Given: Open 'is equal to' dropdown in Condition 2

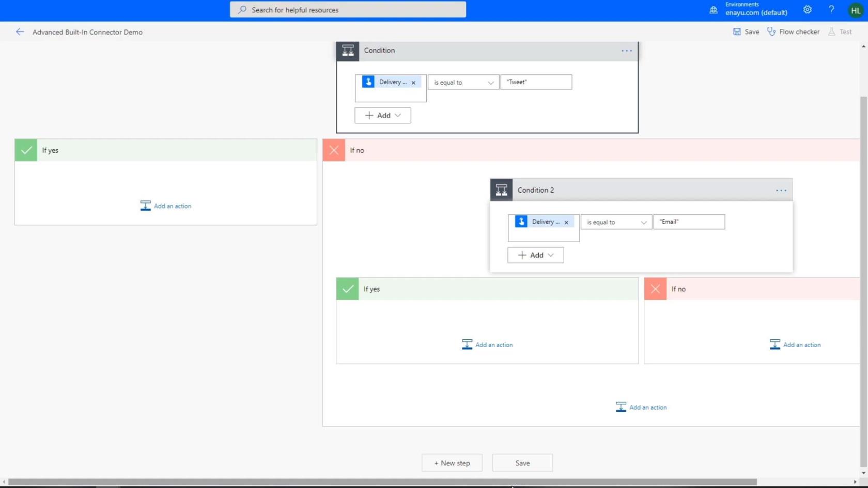Looking at the screenshot, I should (616, 223).
